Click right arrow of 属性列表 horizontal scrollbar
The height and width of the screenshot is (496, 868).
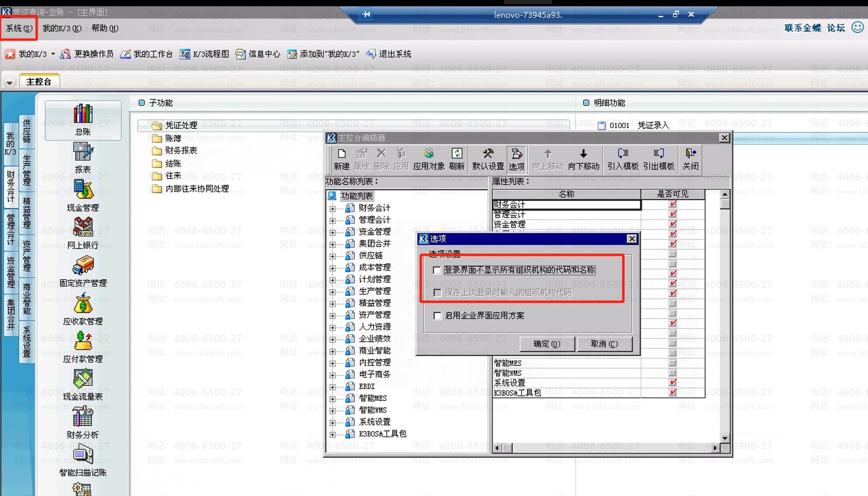715,448
